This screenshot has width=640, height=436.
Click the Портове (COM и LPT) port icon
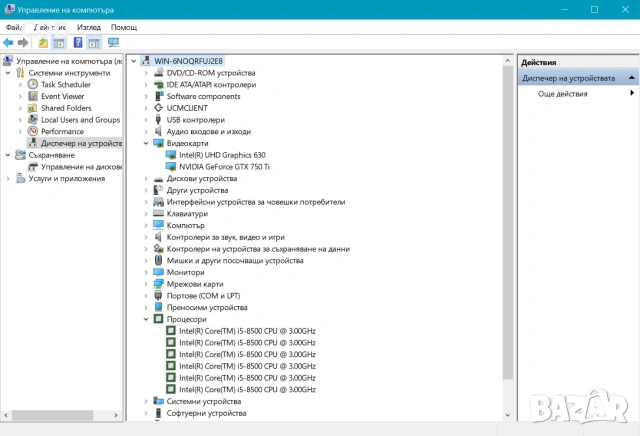pos(158,296)
